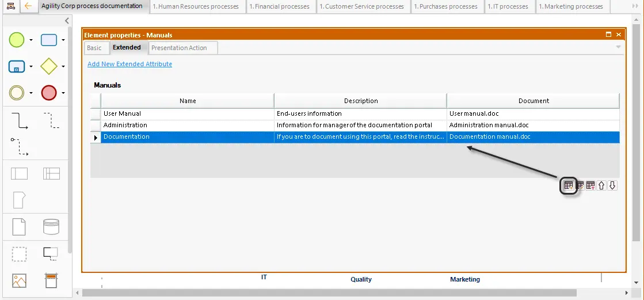Open the Element properties panel dropdown arrow
The width and height of the screenshot is (644, 300).
(619, 47)
